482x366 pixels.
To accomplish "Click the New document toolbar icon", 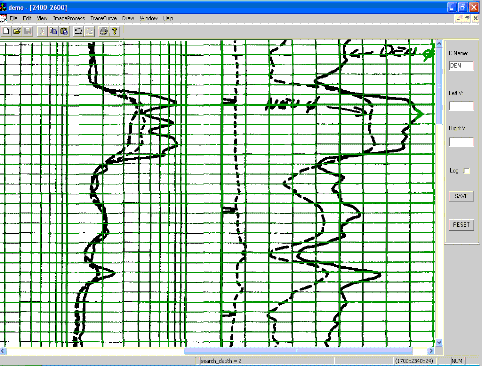I will (6, 31).
